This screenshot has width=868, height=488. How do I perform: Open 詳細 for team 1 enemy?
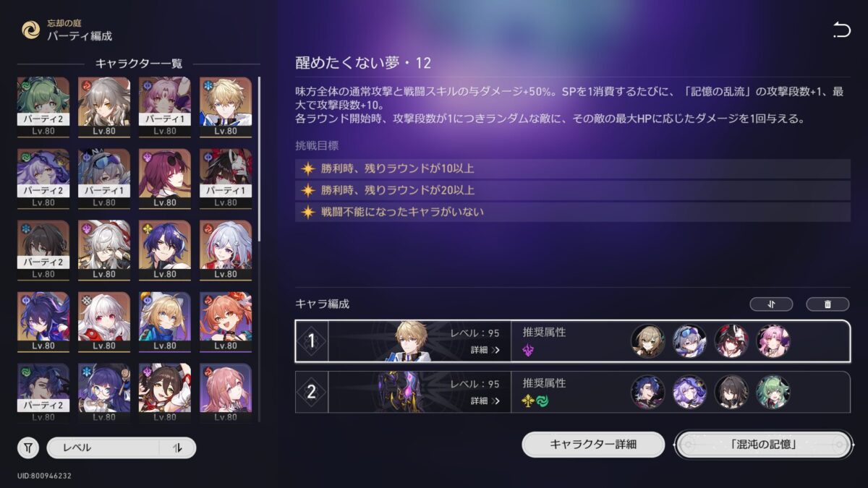coord(485,350)
